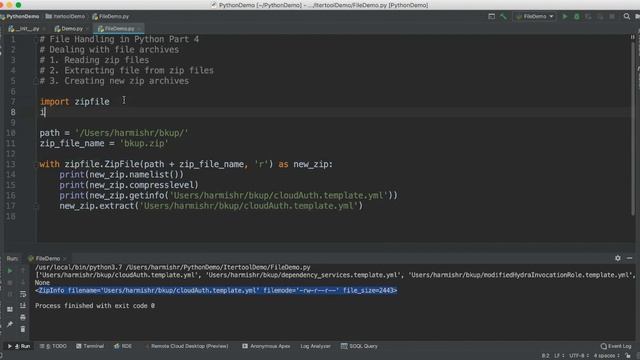Open Anonymous Apex tool window

[266, 346]
